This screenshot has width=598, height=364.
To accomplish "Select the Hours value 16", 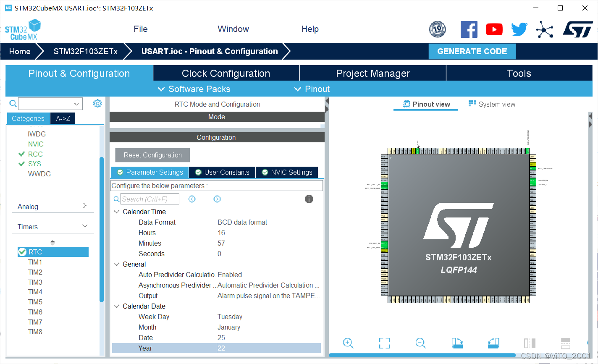I will [221, 233].
